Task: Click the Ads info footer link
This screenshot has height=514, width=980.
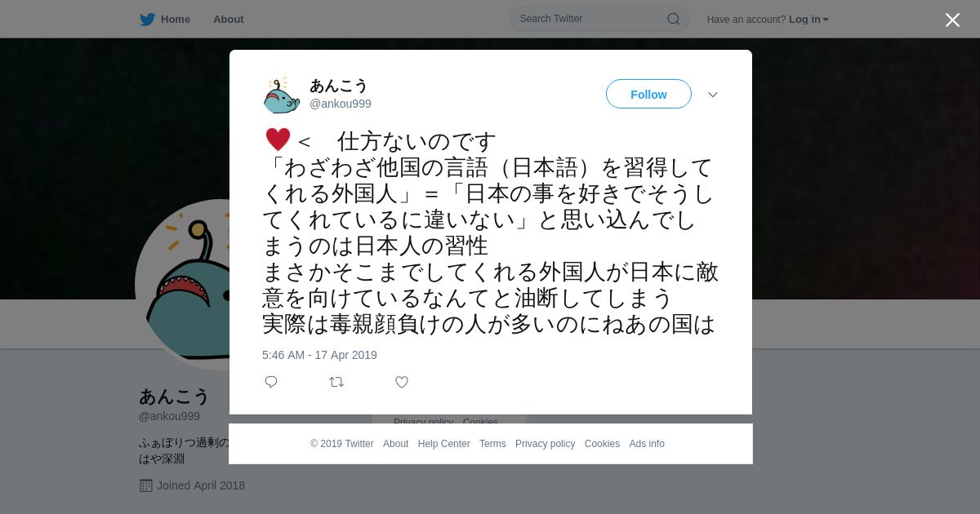Action: tap(647, 444)
